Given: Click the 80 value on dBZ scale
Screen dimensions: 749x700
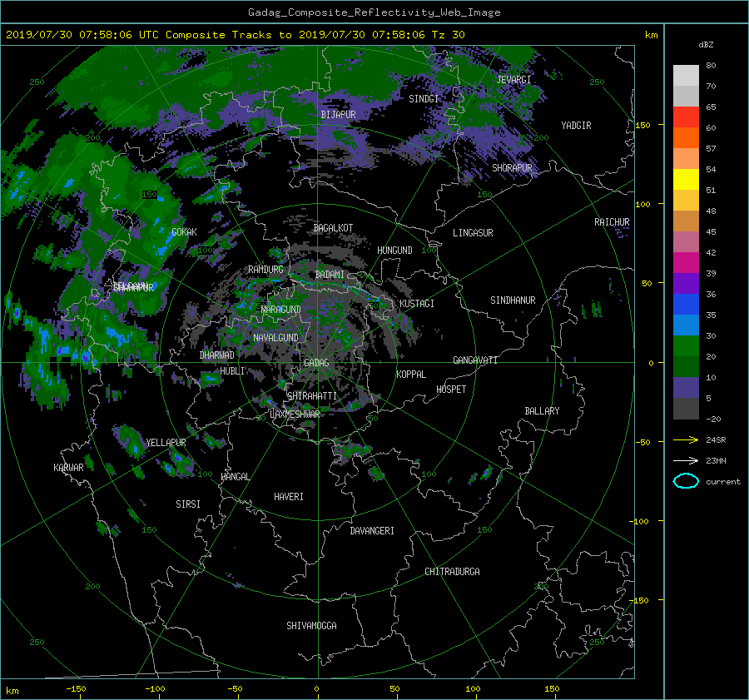Looking at the screenshot, I should tap(711, 66).
